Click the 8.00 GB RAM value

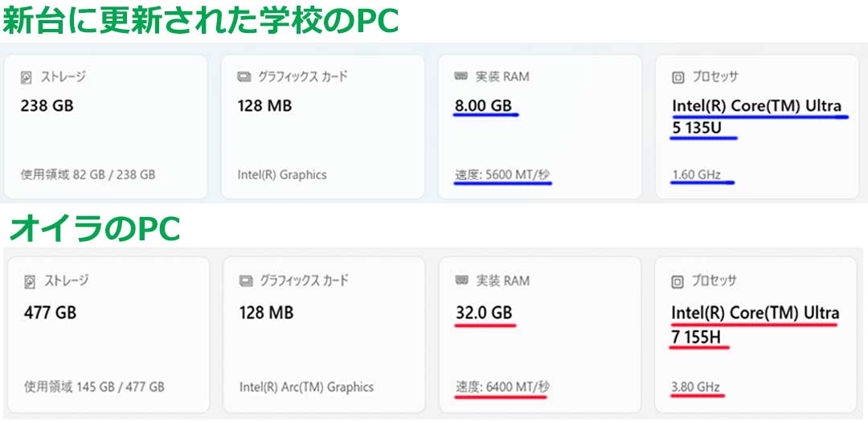pos(483,105)
